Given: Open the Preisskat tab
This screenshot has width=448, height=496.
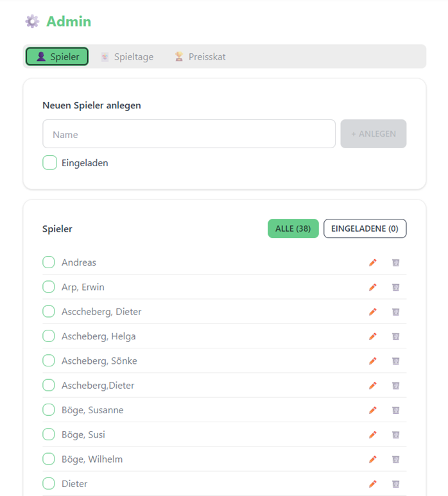Looking at the screenshot, I should pyautogui.click(x=200, y=56).
